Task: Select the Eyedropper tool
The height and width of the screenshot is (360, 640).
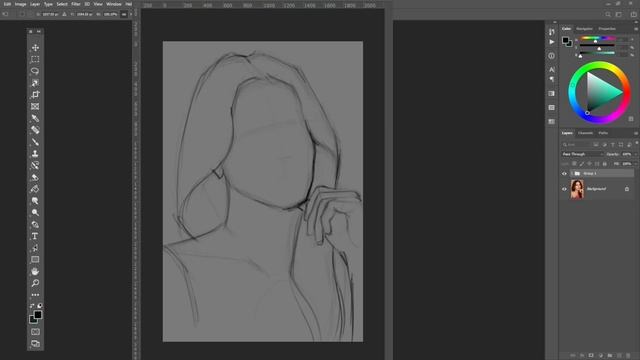Action: pyautogui.click(x=35, y=118)
